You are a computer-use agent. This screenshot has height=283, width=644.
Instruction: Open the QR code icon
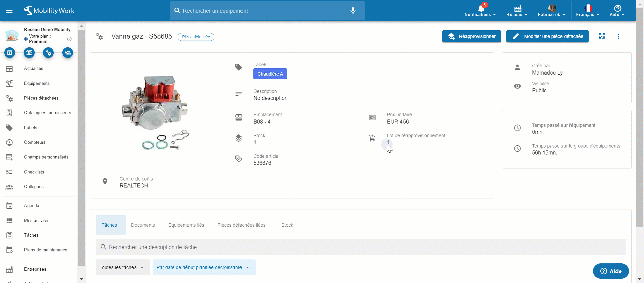(602, 36)
